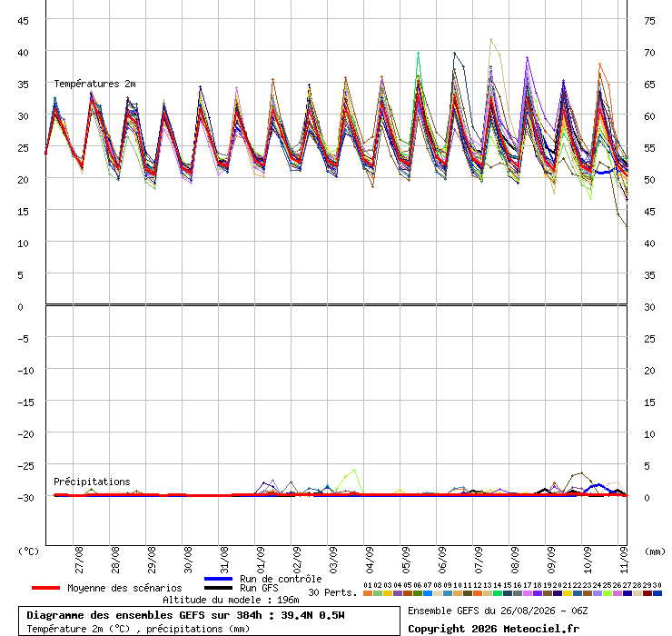Screen dimensions: 672x636
Task: Select the dark red swatch for perturbation 29
Action: [647, 593]
